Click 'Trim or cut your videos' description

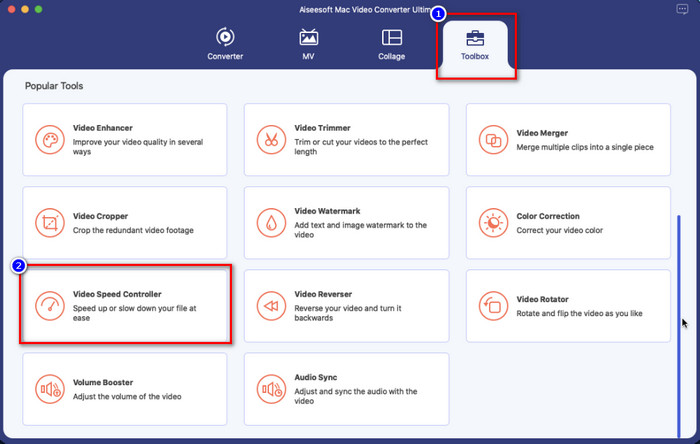tap(361, 147)
